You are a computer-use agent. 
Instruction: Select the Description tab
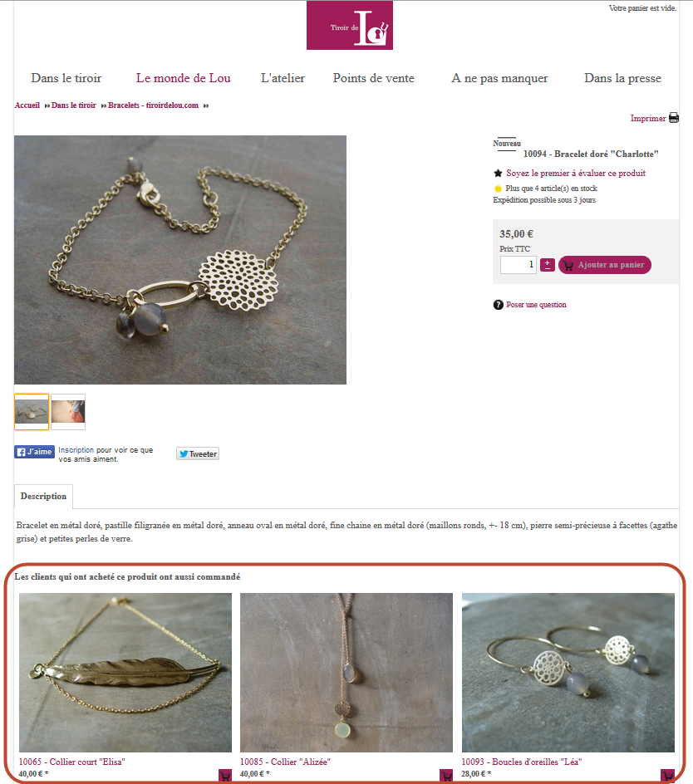43,496
